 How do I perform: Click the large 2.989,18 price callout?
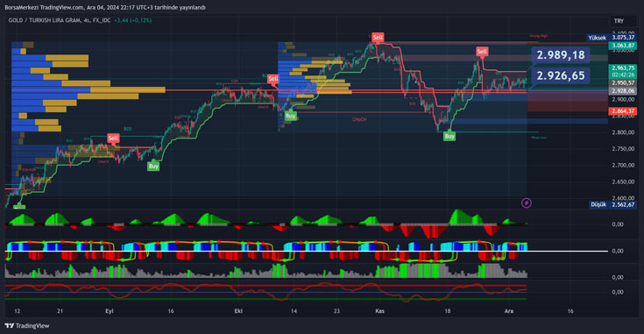tap(561, 55)
